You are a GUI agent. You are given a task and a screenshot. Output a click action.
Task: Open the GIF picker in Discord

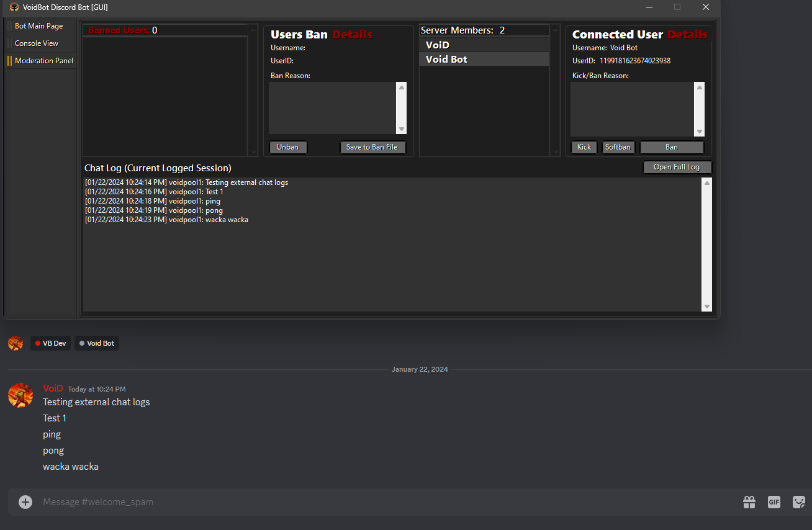(x=774, y=502)
